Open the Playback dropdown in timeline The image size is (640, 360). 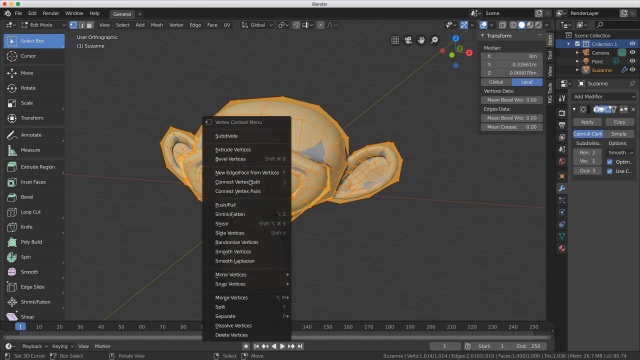point(34,346)
